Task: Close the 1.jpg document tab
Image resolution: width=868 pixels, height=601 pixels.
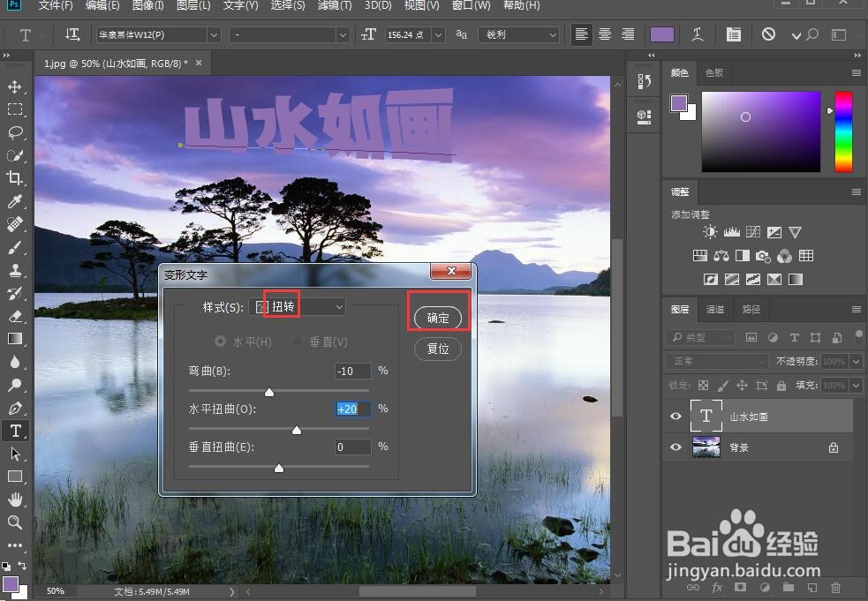Action: coord(198,63)
